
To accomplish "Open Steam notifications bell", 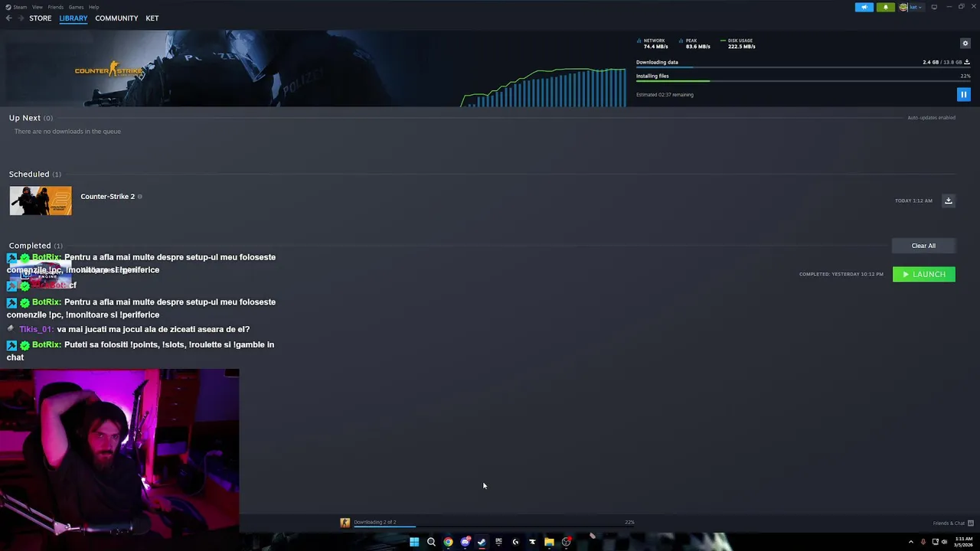I will 885,7.
